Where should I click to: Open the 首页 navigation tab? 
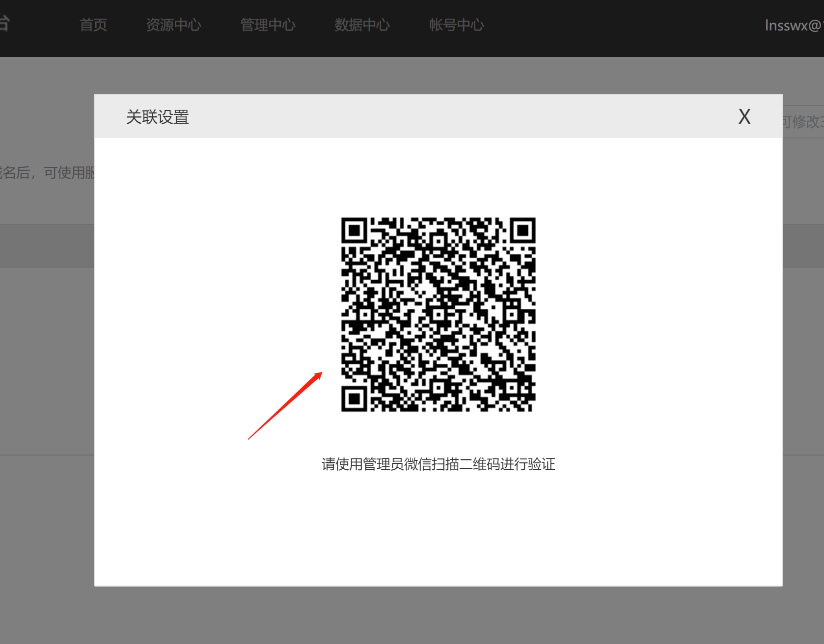click(93, 25)
